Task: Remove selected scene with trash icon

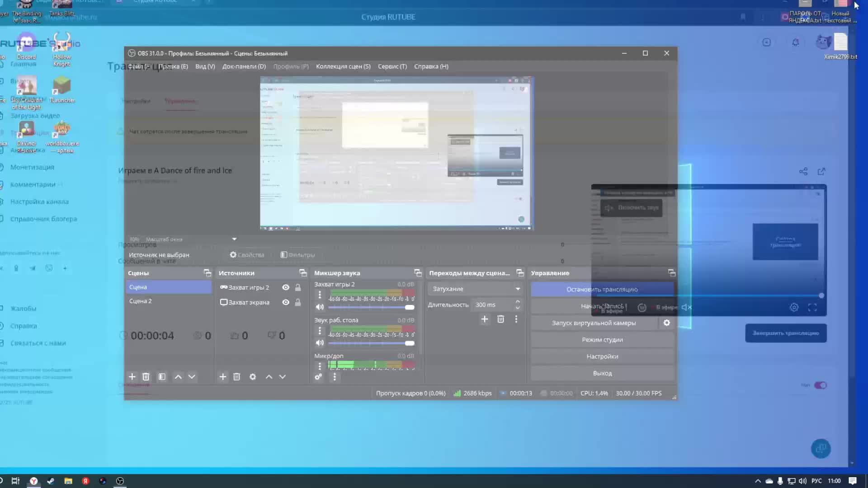Action: [146, 376]
